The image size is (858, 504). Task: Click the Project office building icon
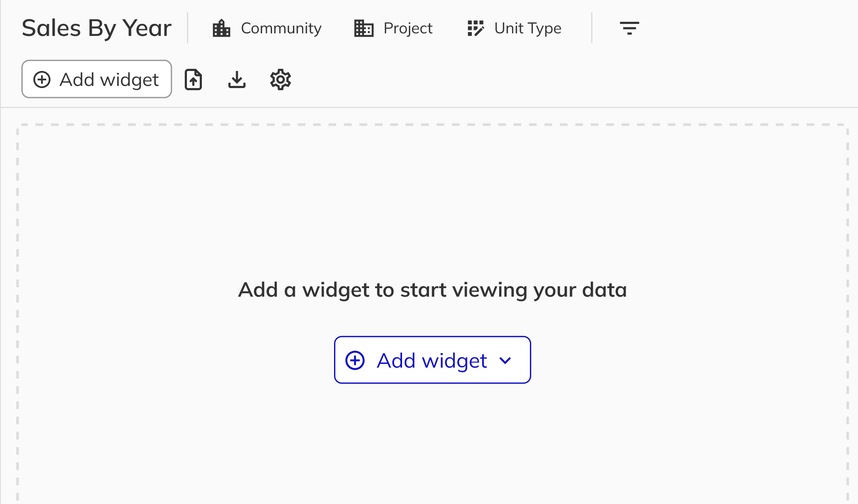click(x=364, y=28)
